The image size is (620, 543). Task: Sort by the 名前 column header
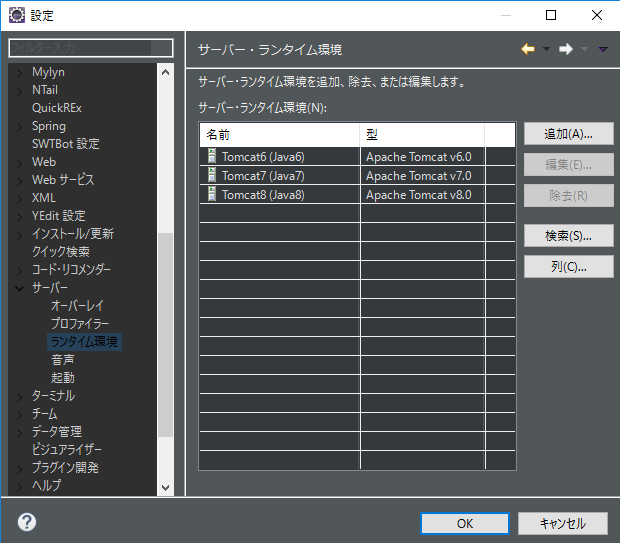click(x=280, y=135)
